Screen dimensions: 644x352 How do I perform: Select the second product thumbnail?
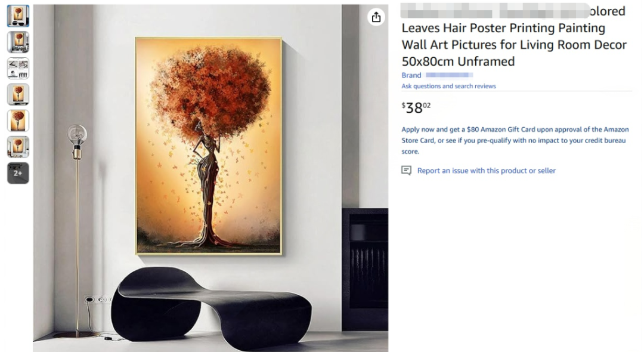tap(18, 42)
